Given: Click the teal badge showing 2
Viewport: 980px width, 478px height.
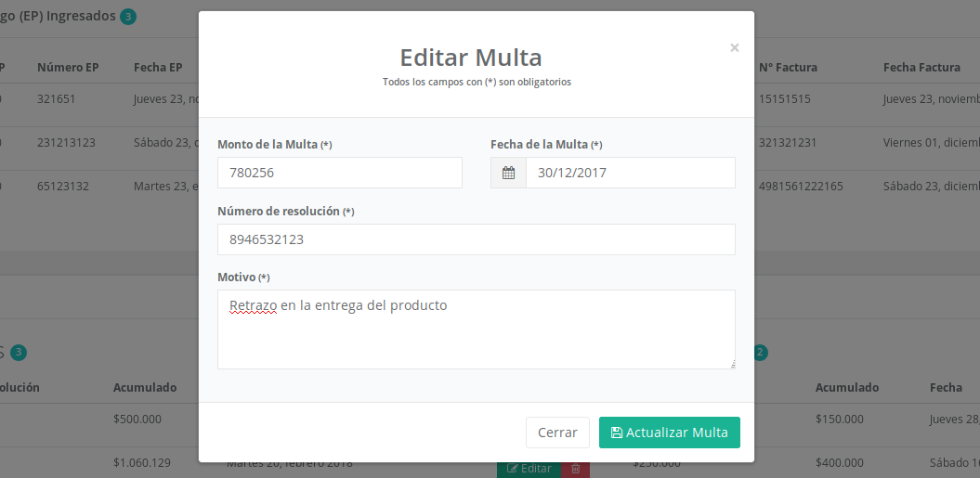Looking at the screenshot, I should [761, 353].
